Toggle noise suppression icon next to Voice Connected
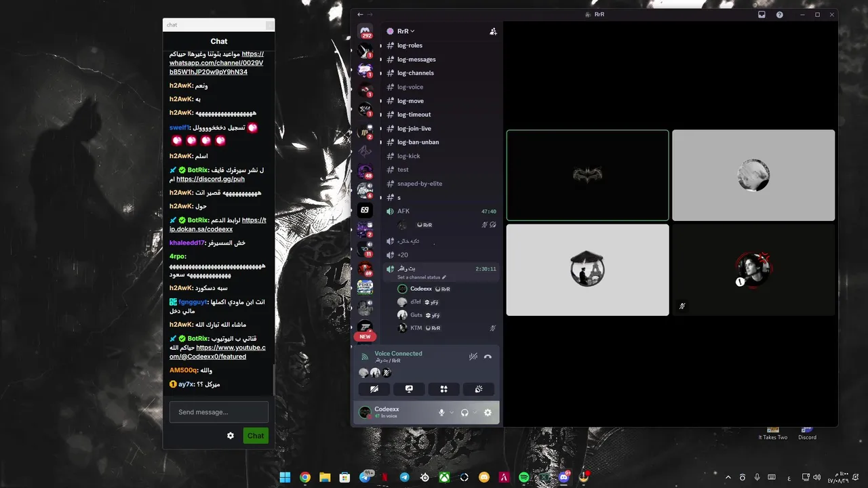This screenshot has width=868, height=488. (473, 357)
